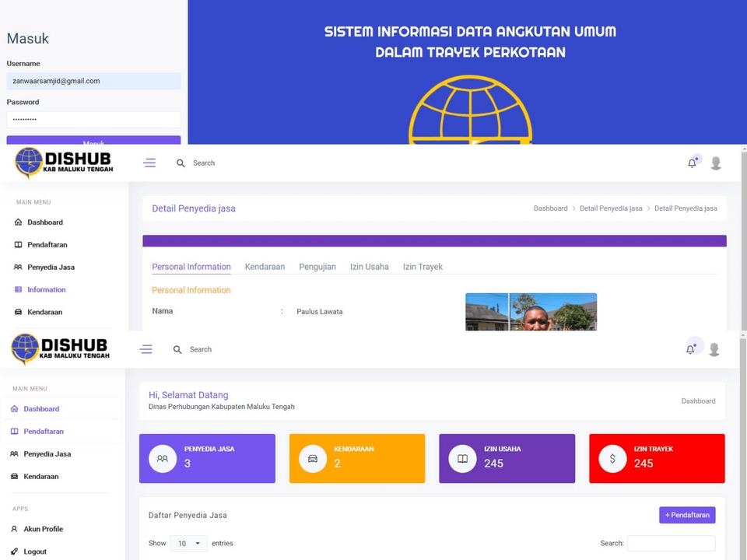Click the car icon on the Kendaraan card
Screen dimensions: 747x560
(313, 459)
